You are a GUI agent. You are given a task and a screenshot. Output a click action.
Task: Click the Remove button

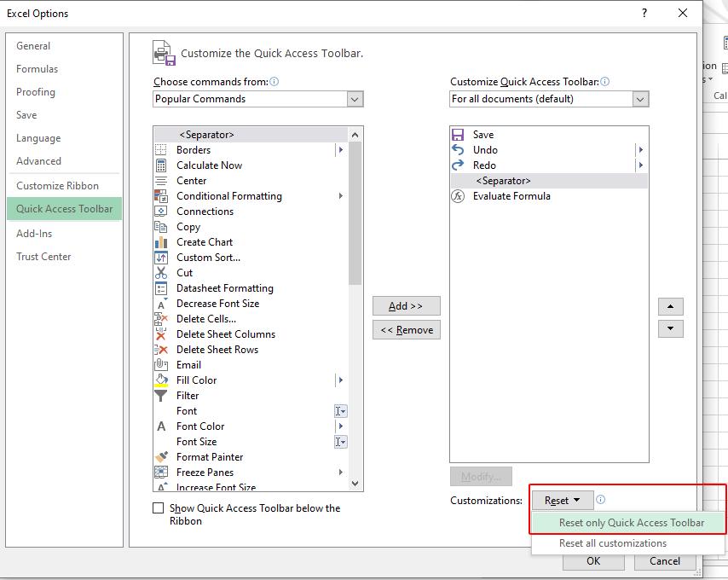tap(407, 329)
